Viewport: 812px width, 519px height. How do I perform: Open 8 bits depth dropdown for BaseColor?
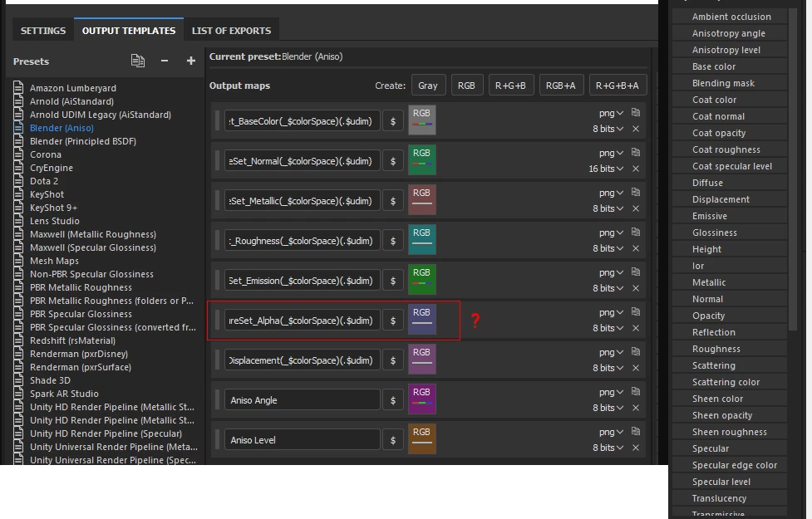pos(608,129)
